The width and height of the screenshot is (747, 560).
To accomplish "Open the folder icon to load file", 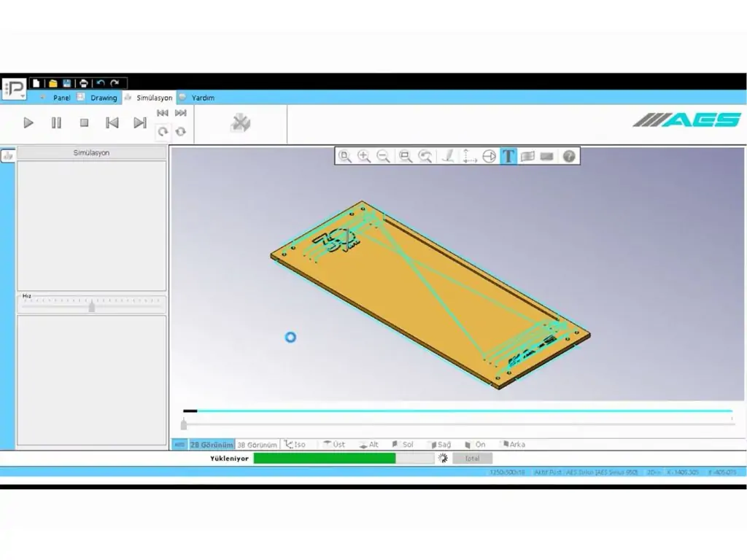I will click(53, 83).
